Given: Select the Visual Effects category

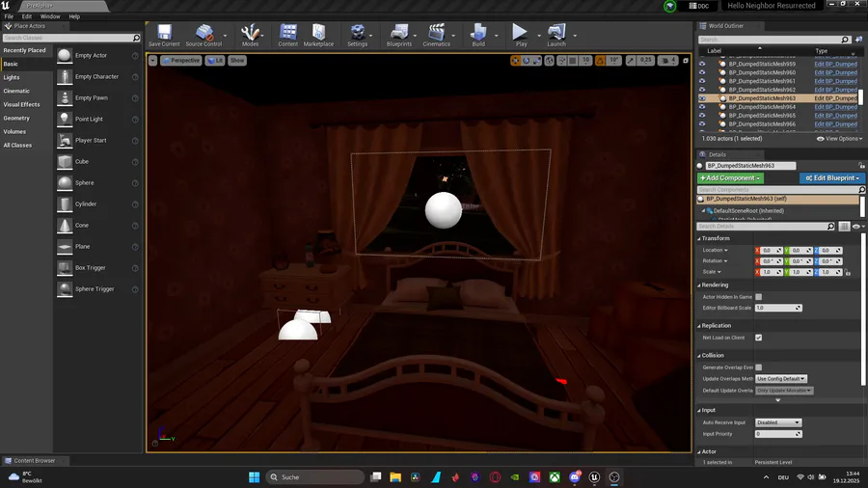Looking at the screenshot, I should click(26, 104).
